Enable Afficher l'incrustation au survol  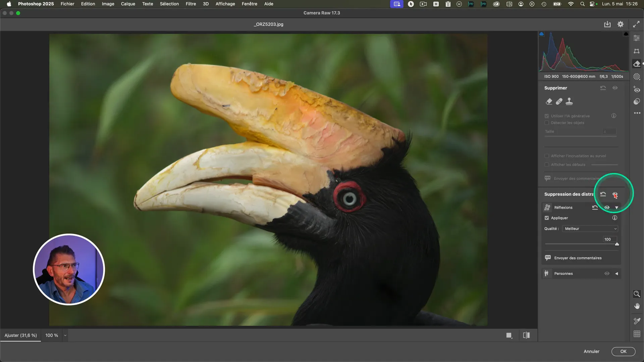547,156
